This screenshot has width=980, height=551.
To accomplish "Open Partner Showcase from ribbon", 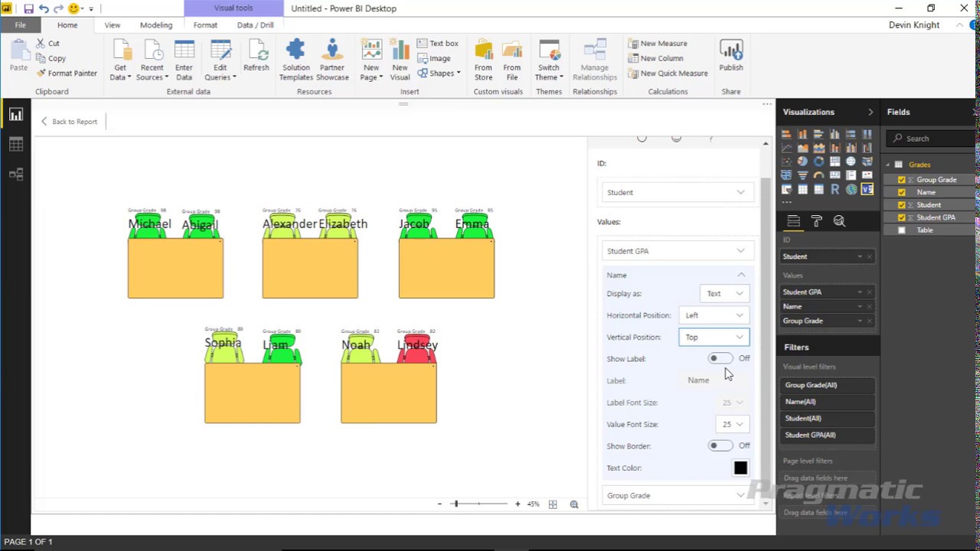I will (332, 61).
